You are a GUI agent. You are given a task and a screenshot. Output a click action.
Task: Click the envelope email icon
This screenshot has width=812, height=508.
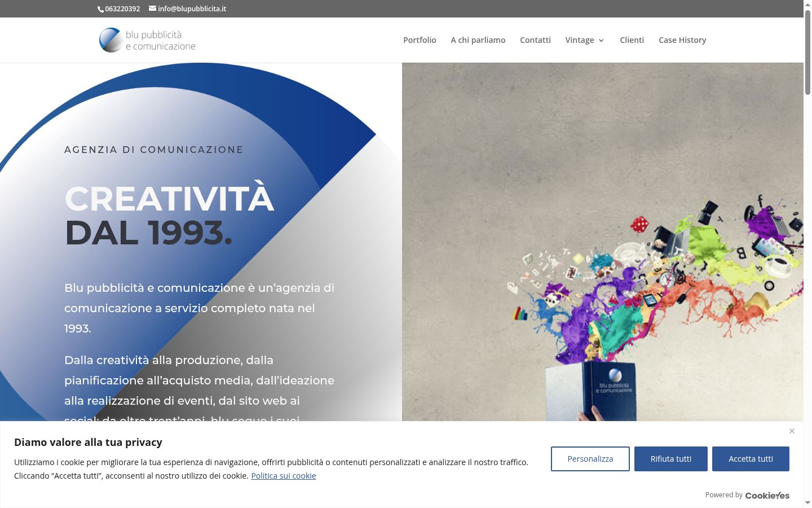coord(152,8)
